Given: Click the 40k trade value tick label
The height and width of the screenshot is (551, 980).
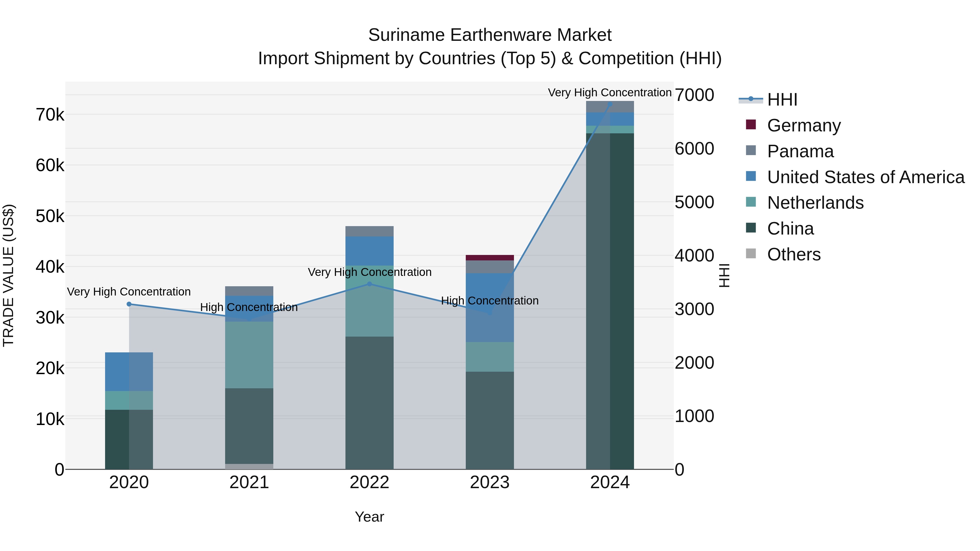Looking at the screenshot, I should 50,267.
